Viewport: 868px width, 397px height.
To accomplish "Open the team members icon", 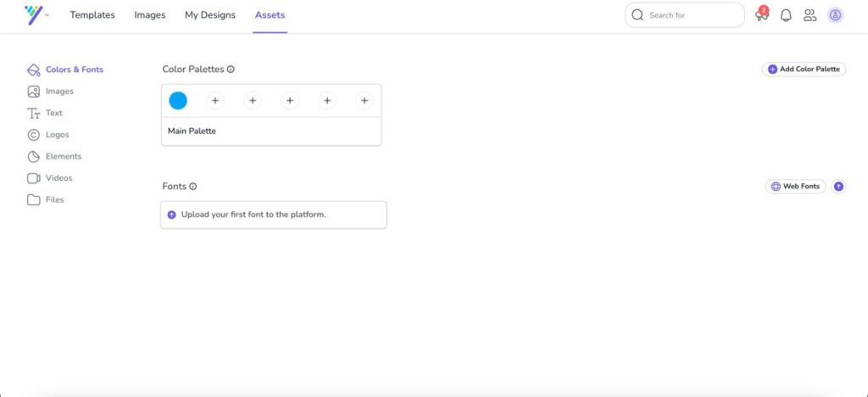I will tap(810, 15).
